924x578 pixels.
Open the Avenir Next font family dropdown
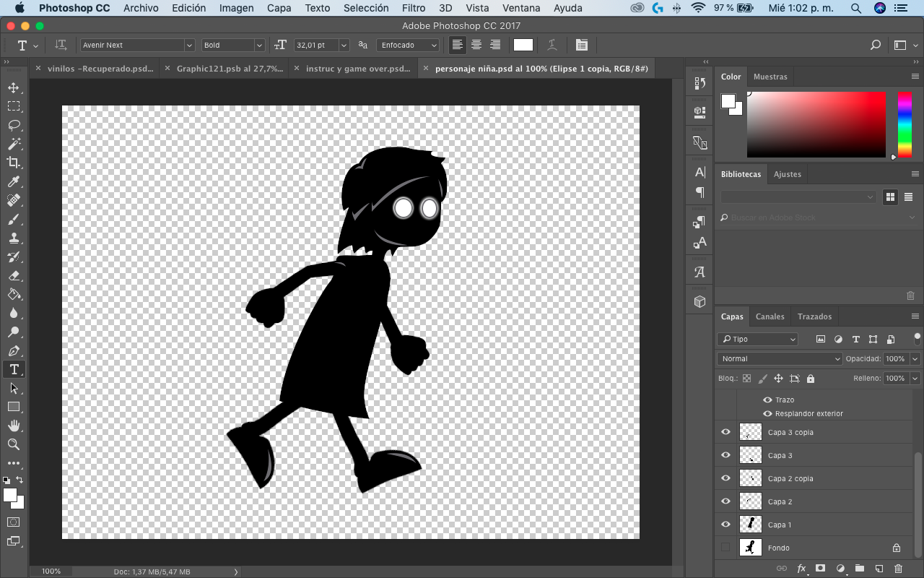[x=137, y=45]
